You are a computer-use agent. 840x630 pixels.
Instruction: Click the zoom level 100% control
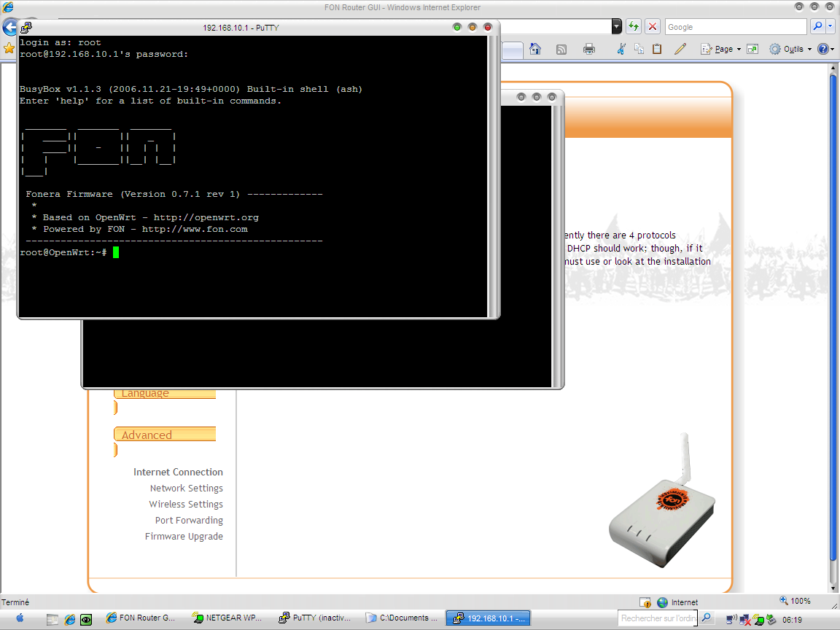pyautogui.click(x=795, y=601)
